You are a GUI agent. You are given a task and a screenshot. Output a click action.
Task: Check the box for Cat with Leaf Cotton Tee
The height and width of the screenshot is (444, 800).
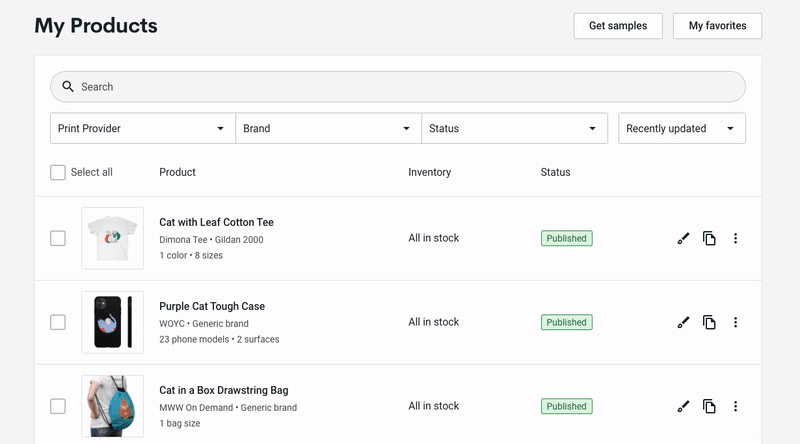click(58, 238)
